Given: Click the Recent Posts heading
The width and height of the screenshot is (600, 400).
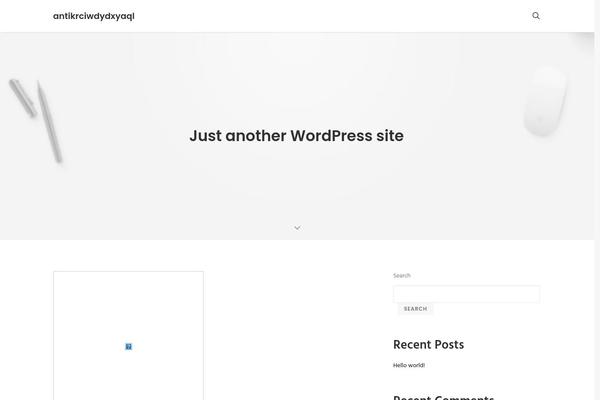Looking at the screenshot, I should tap(428, 344).
